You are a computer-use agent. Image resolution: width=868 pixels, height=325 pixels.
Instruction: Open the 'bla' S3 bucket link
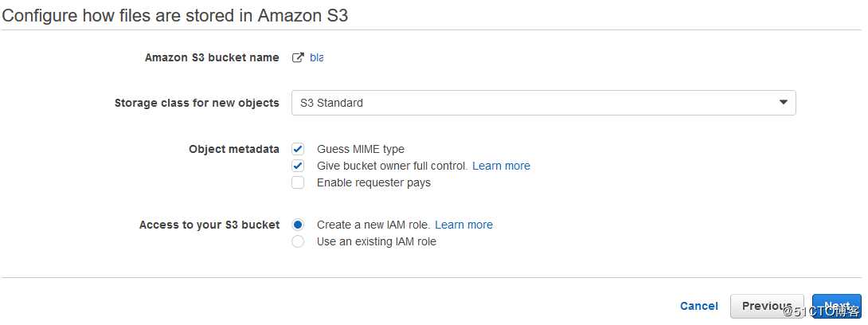316,57
